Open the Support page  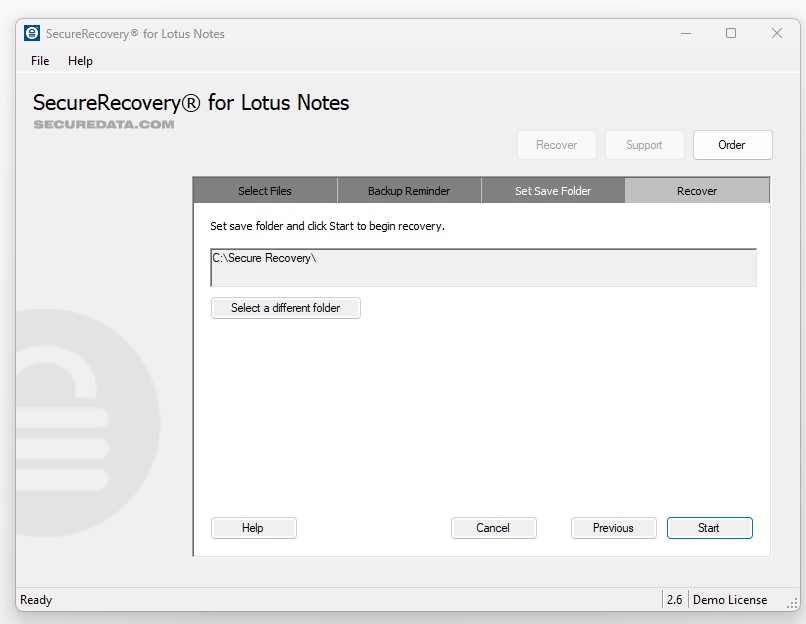pyautogui.click(x=645, y=144)
